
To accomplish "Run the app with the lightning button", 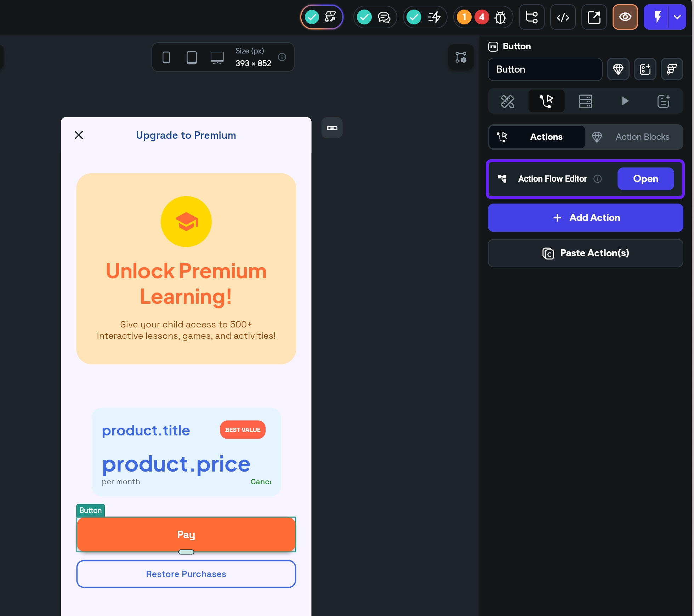I will pos(658,17).
